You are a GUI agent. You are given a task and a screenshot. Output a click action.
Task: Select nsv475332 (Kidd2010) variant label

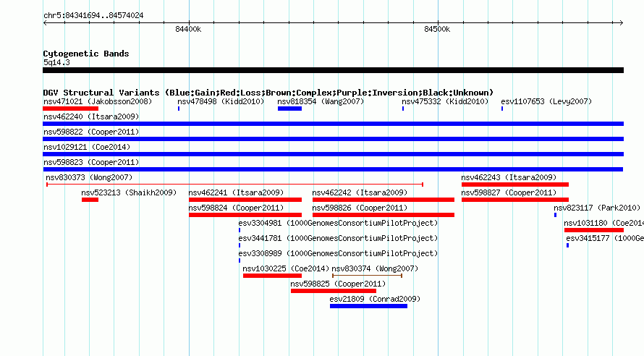point(445,101)
